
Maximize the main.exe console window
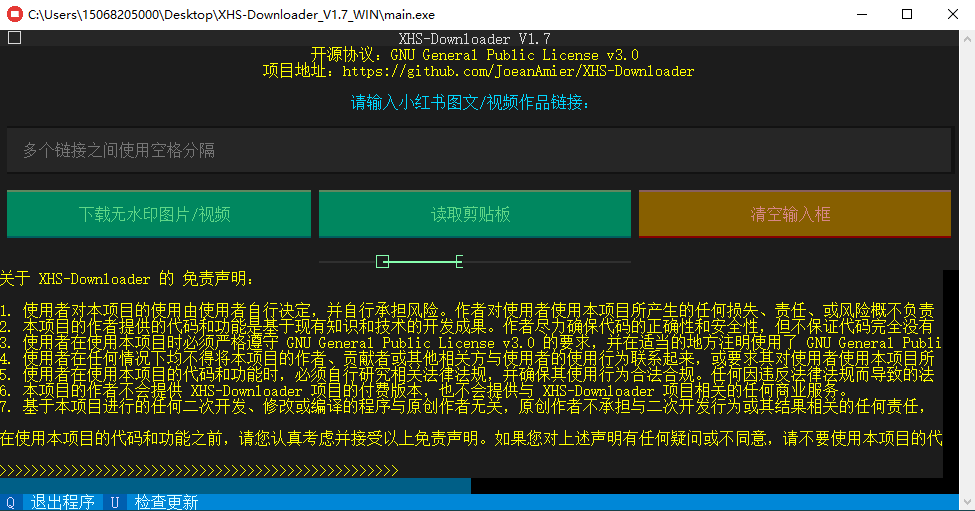pos(907,15)
